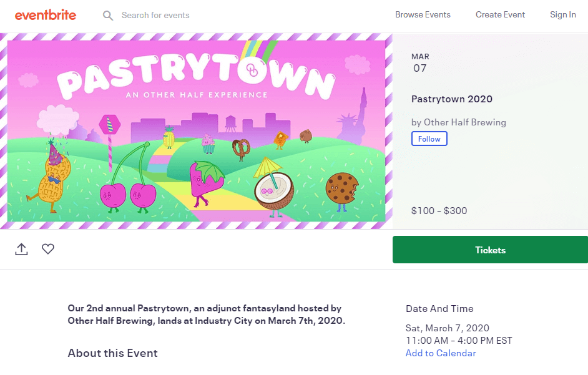Screen dimensions: 588x375
Task: Open the share event icon
Action: point(21,249)
